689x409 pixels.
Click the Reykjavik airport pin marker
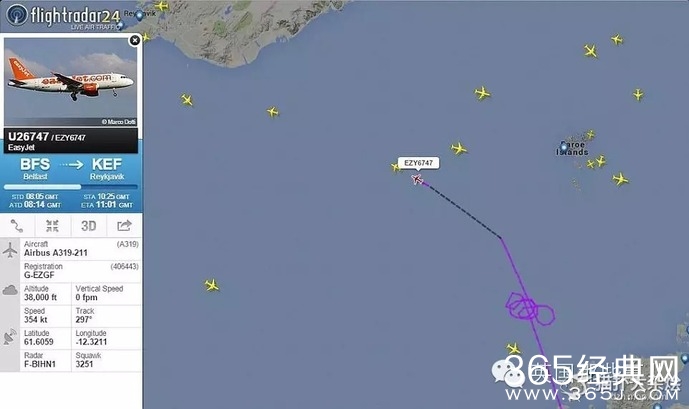pos(140,15)
